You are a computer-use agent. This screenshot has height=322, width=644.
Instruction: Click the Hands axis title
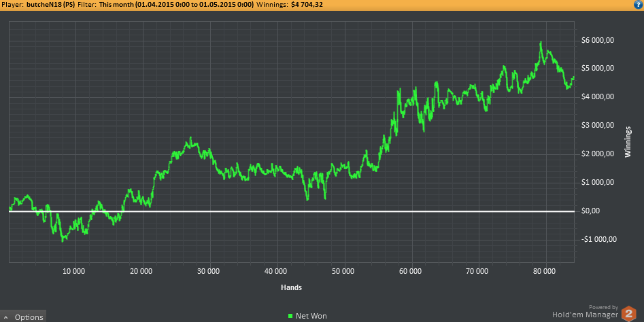coord(291,287)
